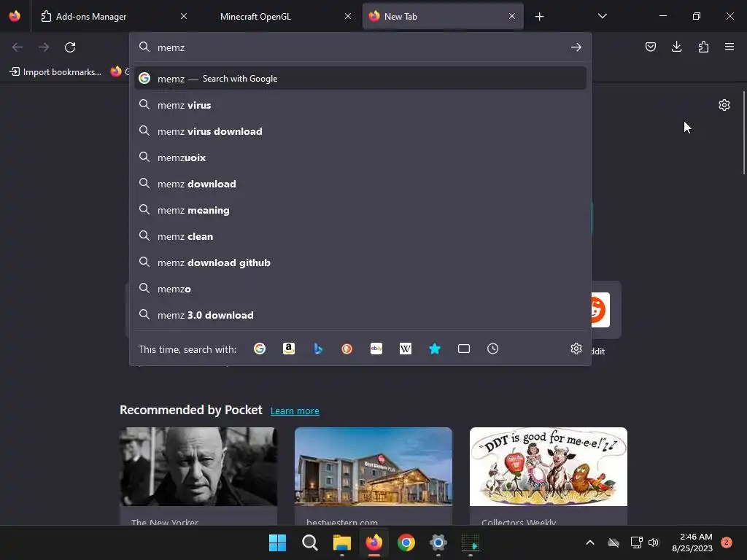Submit search with the go arrow
The width and height of the screenshot is (747, 560).
[576, 47]
